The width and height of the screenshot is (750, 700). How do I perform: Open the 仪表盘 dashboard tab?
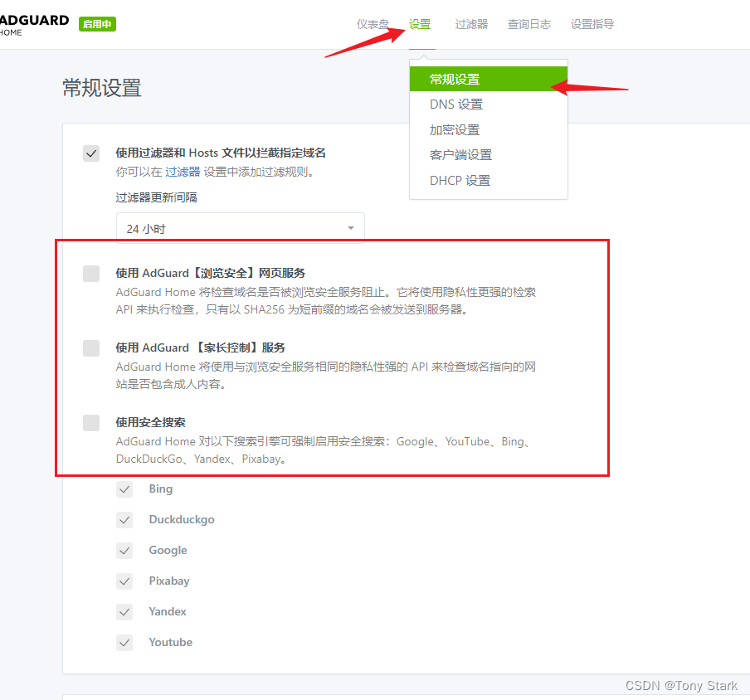[x=373, y=24]
